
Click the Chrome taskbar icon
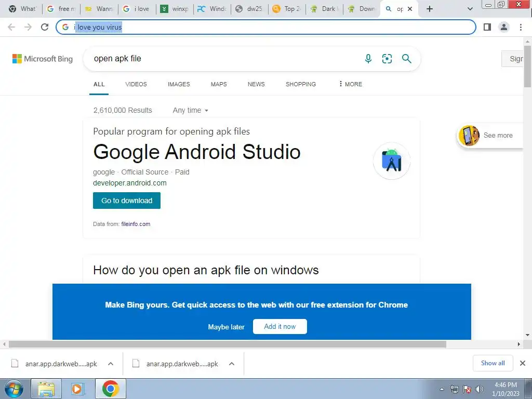110,389
